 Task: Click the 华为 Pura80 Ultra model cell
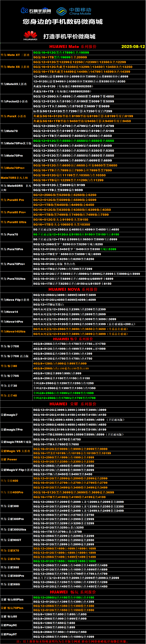pyautogui.click(x=16, y=222)
